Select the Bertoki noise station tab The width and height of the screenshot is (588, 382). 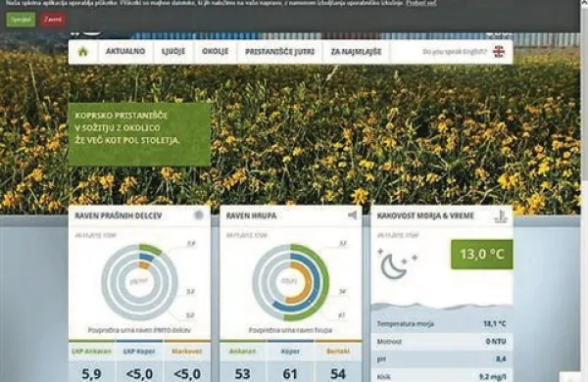[x=338, y=352]
